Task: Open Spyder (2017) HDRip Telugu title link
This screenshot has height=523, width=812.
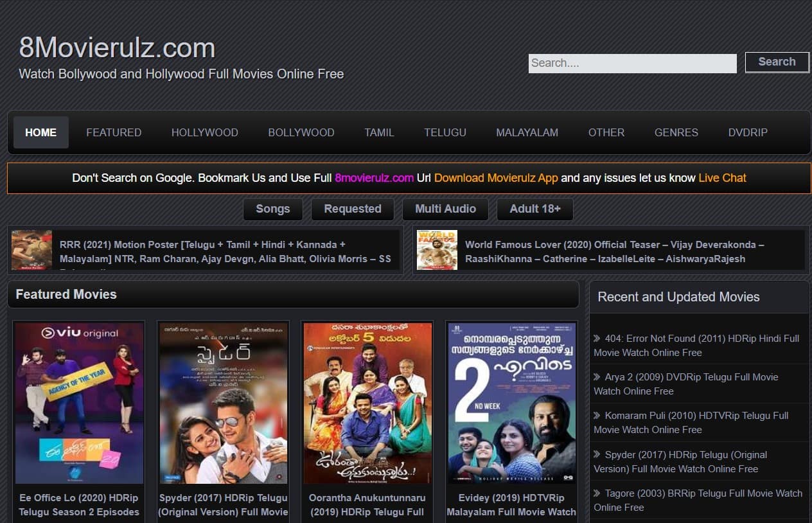Action: point(224,505)
